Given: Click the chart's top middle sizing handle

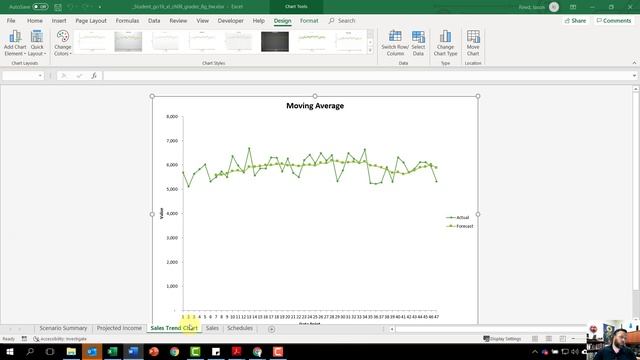Looking at the screenshot, I should [x=315, y=96].
